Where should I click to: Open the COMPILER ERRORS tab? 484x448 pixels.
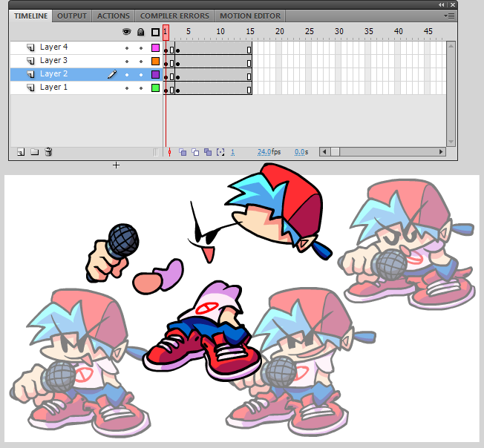(174, 16)
